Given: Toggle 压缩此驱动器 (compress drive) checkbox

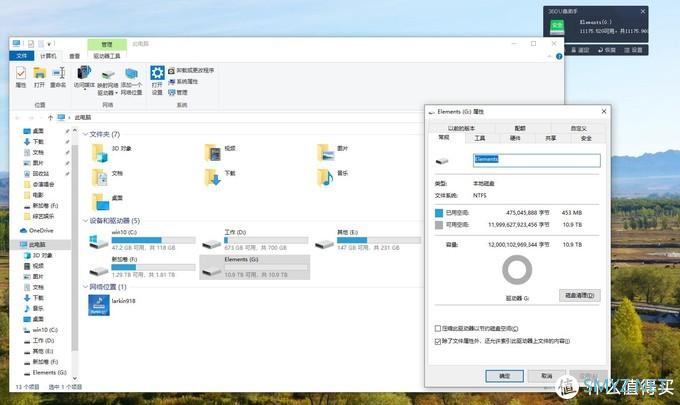Looking at the screenshot, I should click(438, 328).
